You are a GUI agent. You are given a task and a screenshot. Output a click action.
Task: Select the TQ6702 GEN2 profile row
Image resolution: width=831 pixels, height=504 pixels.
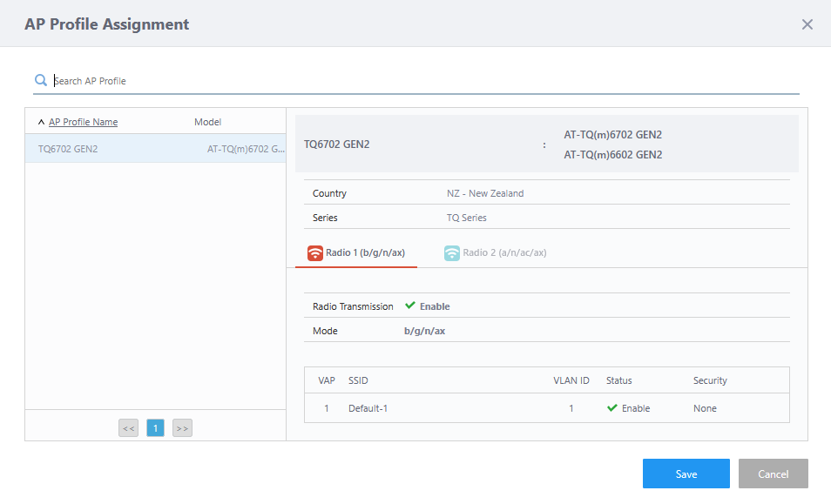155,149
